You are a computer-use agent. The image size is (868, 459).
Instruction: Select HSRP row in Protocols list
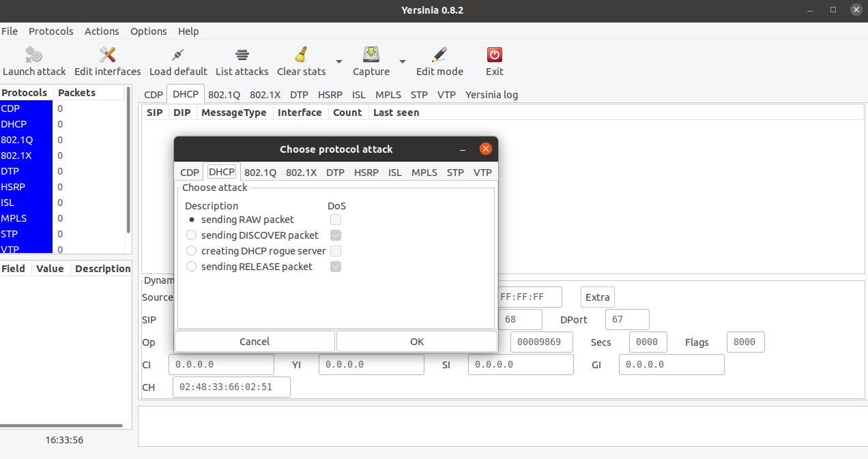point(61,187)
